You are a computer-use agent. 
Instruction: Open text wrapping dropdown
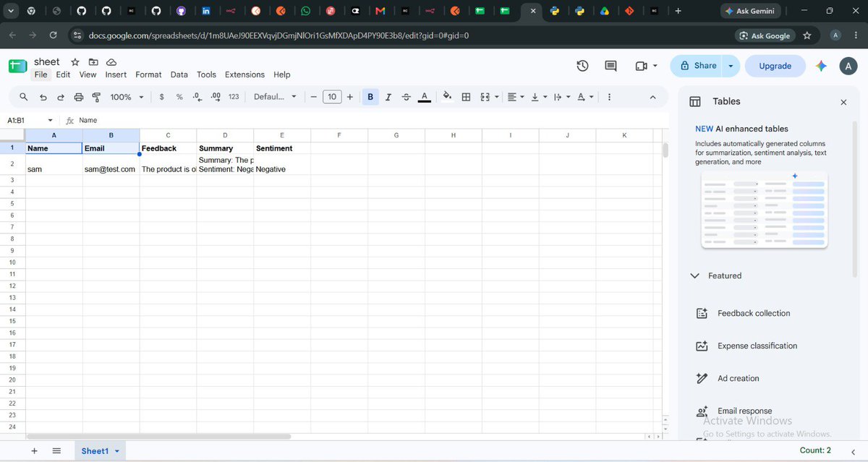point(562,97)
